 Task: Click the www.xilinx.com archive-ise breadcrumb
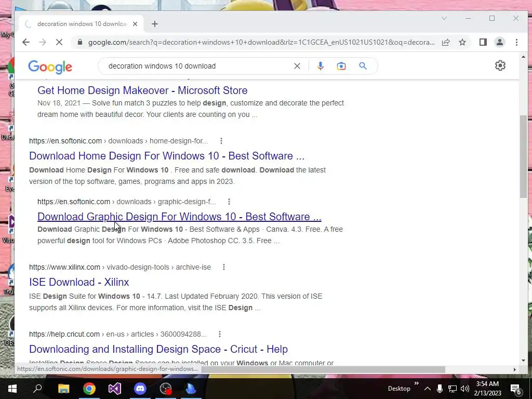pos(120,267)
